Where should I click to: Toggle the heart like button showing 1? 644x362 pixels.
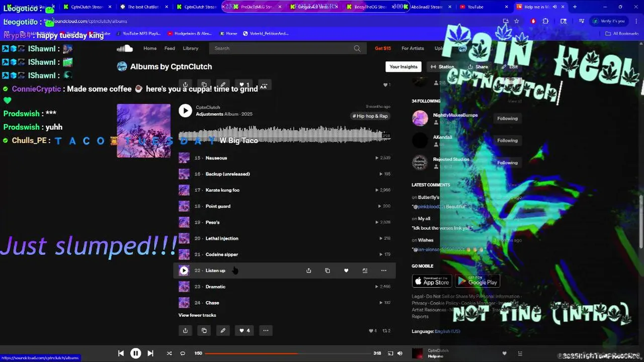244,84
